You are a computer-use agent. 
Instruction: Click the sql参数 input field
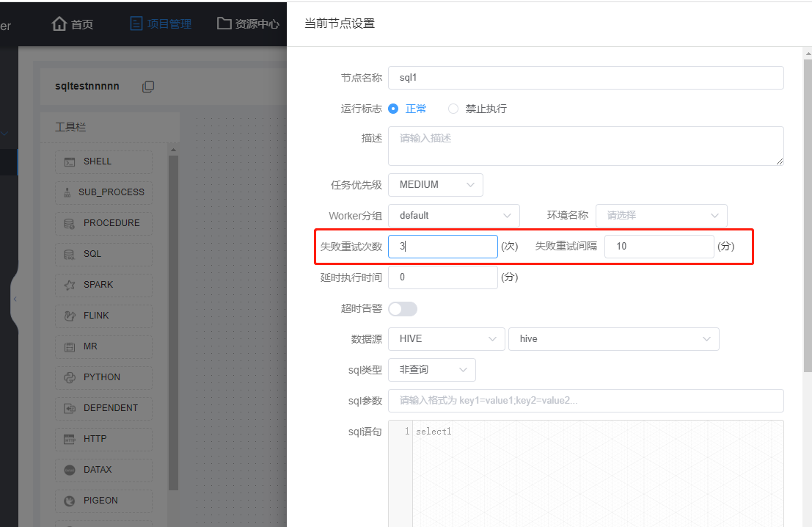[585, 401]
